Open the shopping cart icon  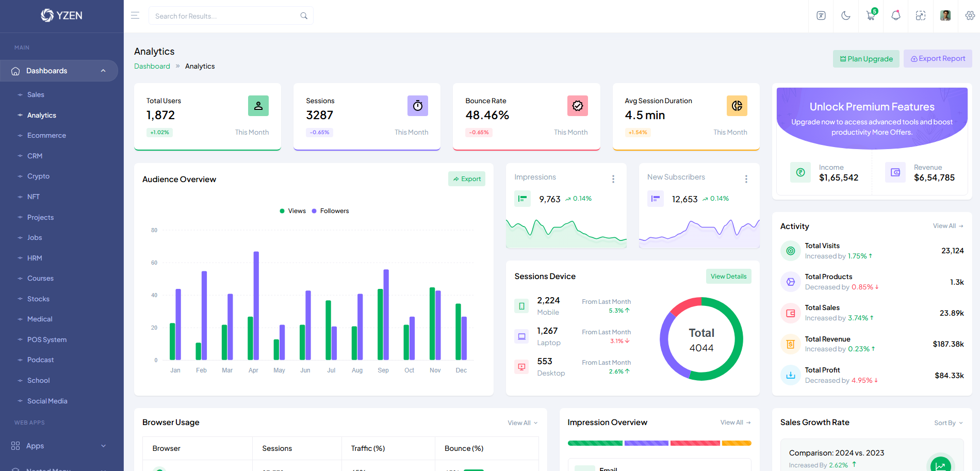[871, 15]
